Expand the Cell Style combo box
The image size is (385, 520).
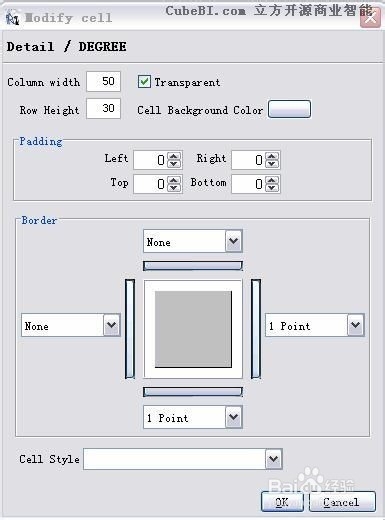click(274, 459)
